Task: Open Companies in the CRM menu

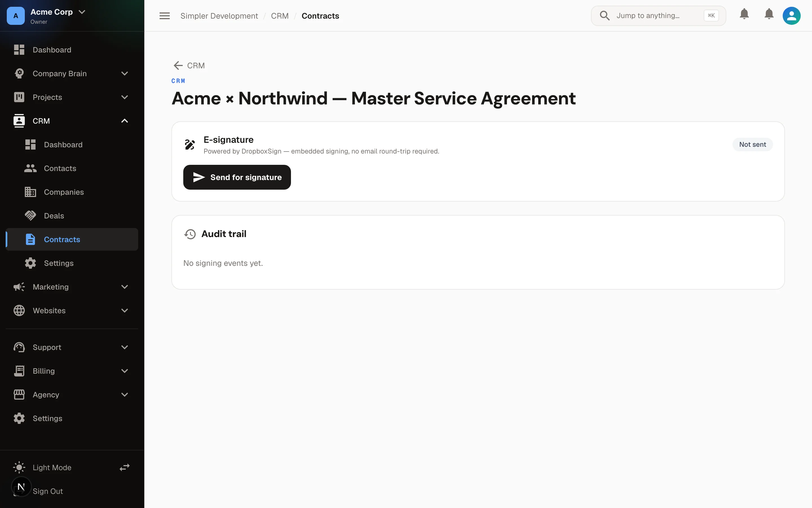Action: click(x=72, y=192)
